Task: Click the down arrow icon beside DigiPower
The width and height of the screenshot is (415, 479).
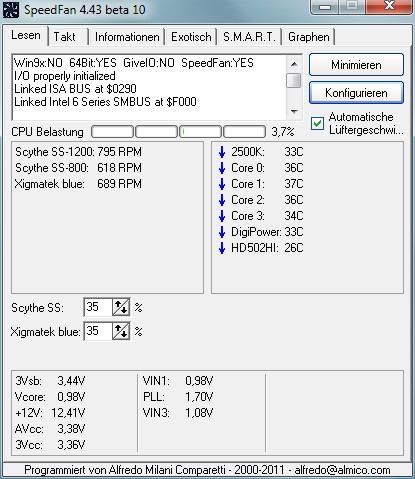Action: point(222,232)
